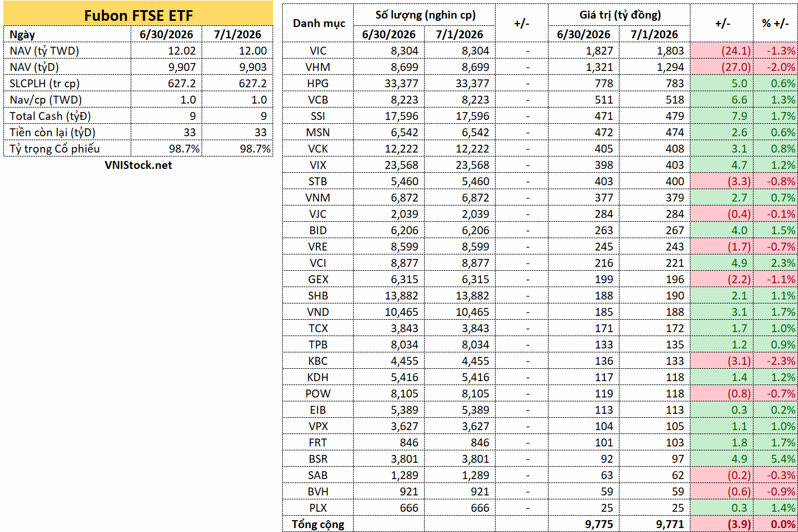
Task: Select the Danh mục column header
Action: 318,23
